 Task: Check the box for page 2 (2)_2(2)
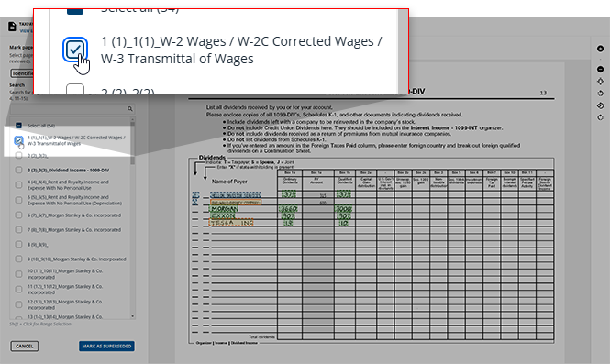(x=18, y=155)
